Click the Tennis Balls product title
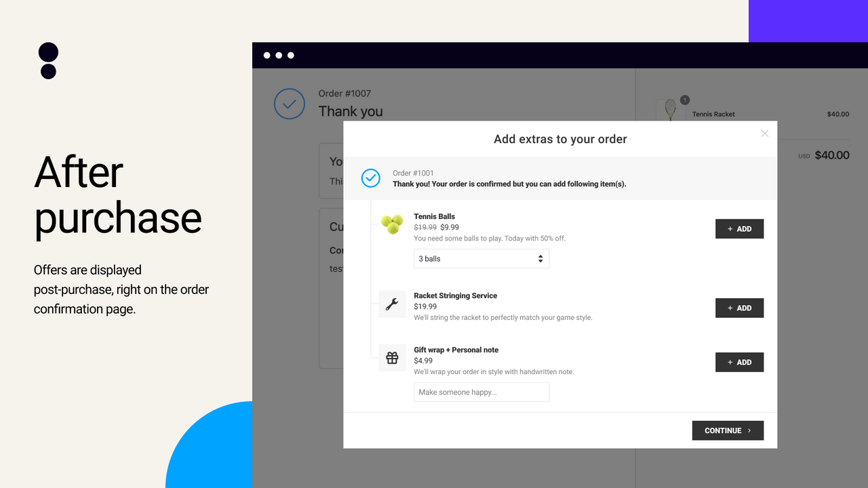Viewport: 868px width, 488px height. 435,217
